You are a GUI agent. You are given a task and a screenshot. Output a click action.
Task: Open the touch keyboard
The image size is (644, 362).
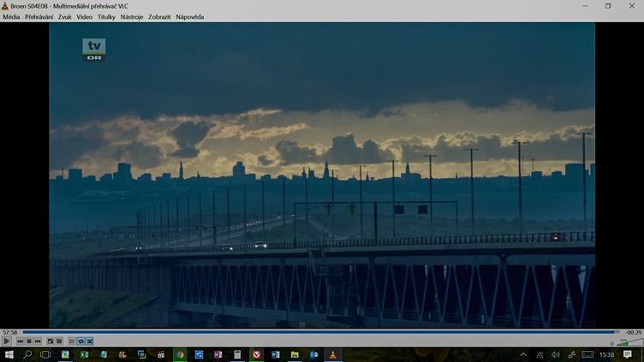587,354
